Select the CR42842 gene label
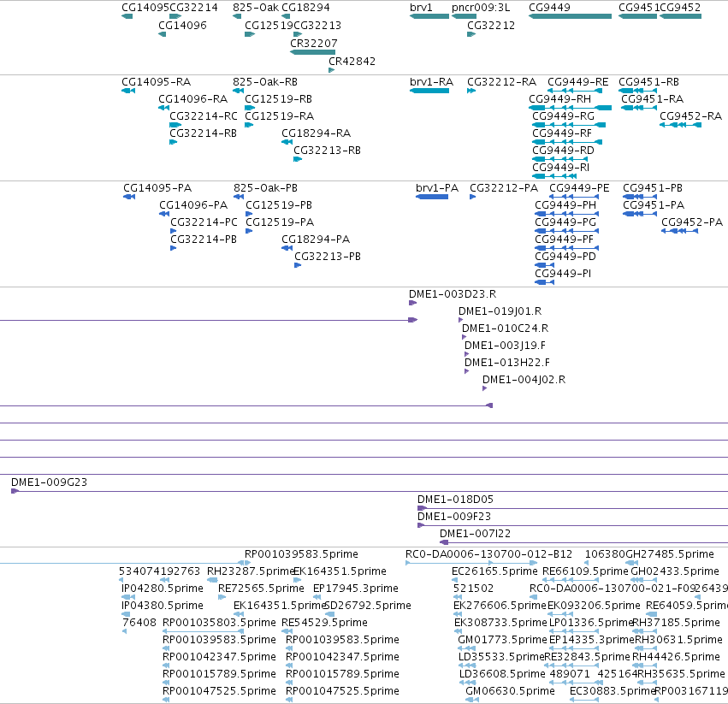The width and height of the screenshot is (728, 704). (352, 62)
